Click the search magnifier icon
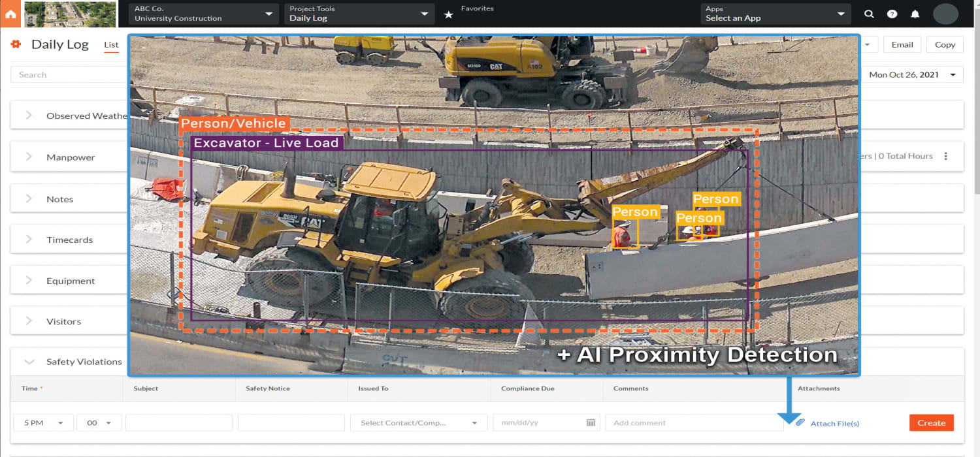 869,14
